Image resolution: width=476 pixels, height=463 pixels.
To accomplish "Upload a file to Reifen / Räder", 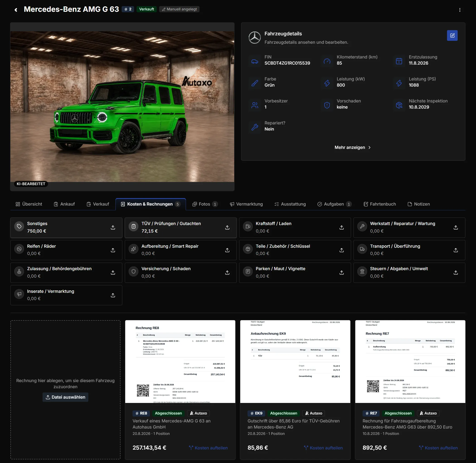I will tap(113, 250).
